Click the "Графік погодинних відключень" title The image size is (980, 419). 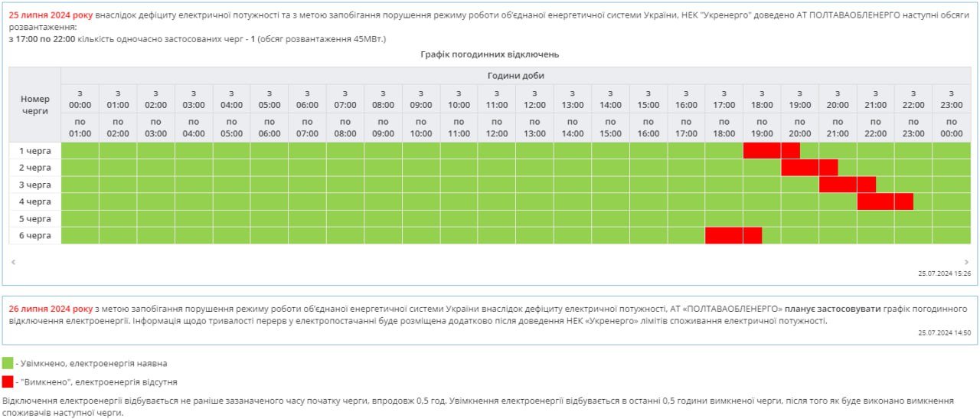[x=490, y=54]
